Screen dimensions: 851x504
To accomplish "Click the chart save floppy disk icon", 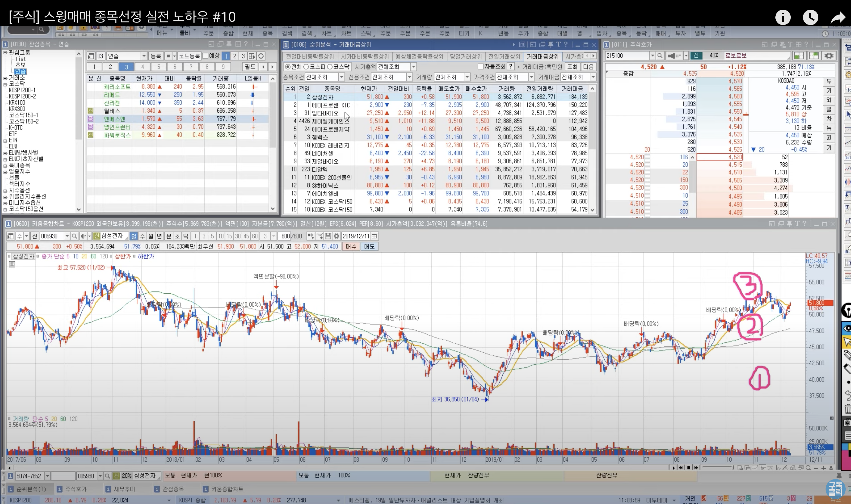I will pos(328,236).
